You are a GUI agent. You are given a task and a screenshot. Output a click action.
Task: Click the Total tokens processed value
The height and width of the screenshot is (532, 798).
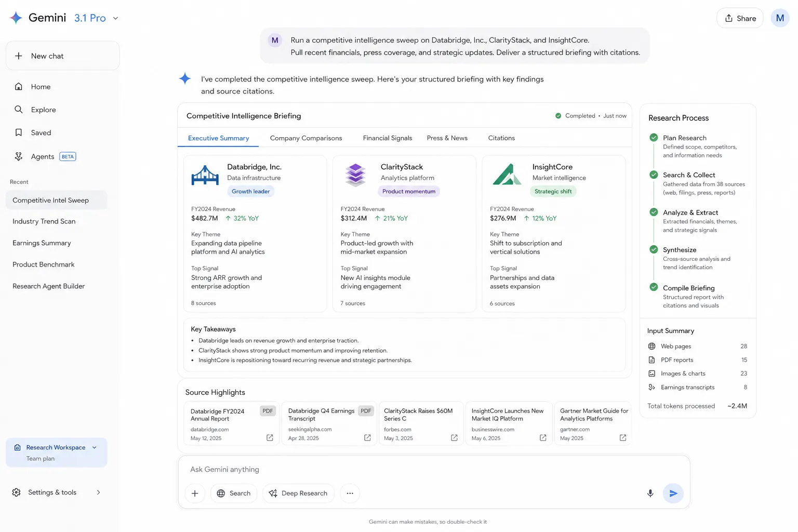[737, 406]
